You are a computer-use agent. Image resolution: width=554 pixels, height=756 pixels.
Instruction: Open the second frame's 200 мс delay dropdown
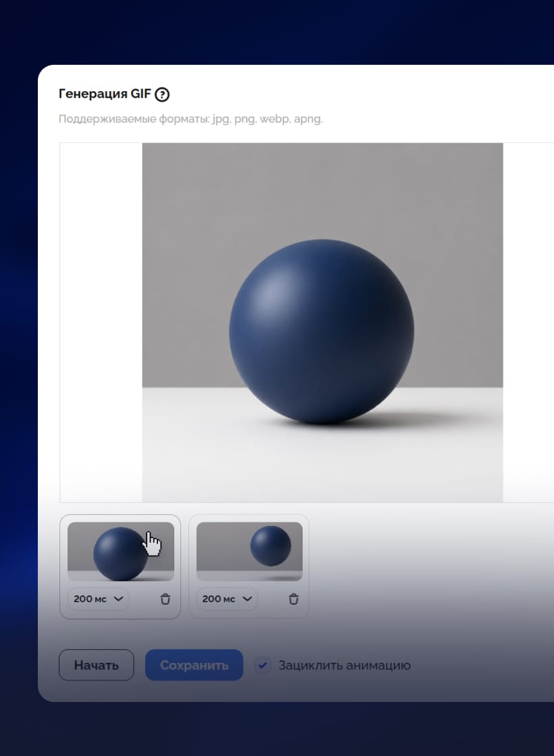227,599
